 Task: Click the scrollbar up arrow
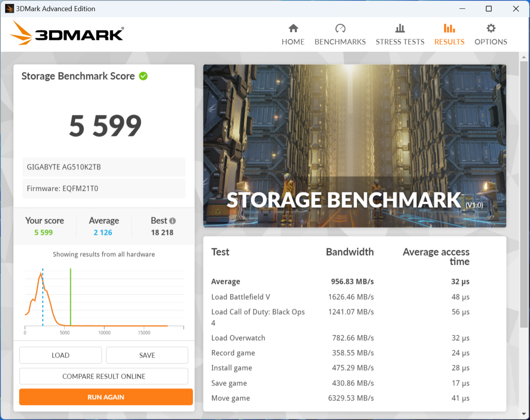(524, 57)
